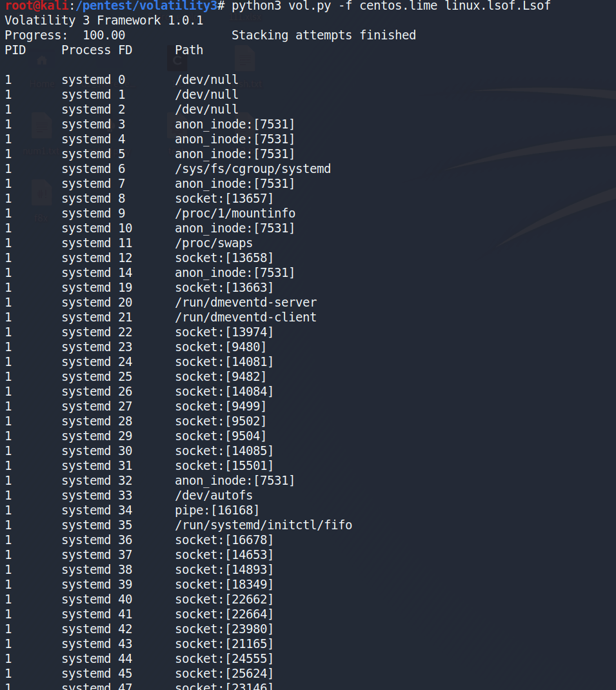Click the /run/systemd/initctl/fifo path
Viewport: 616px width, 690px height.
click(263, 525)
